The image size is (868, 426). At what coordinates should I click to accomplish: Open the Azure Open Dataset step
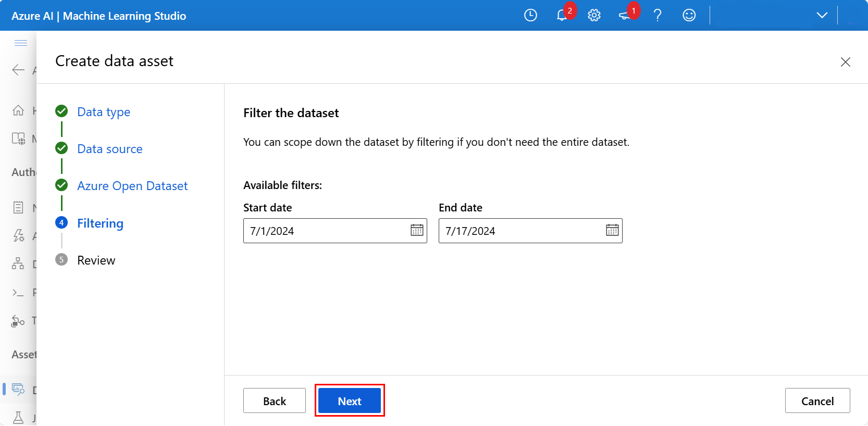(132, 186)
